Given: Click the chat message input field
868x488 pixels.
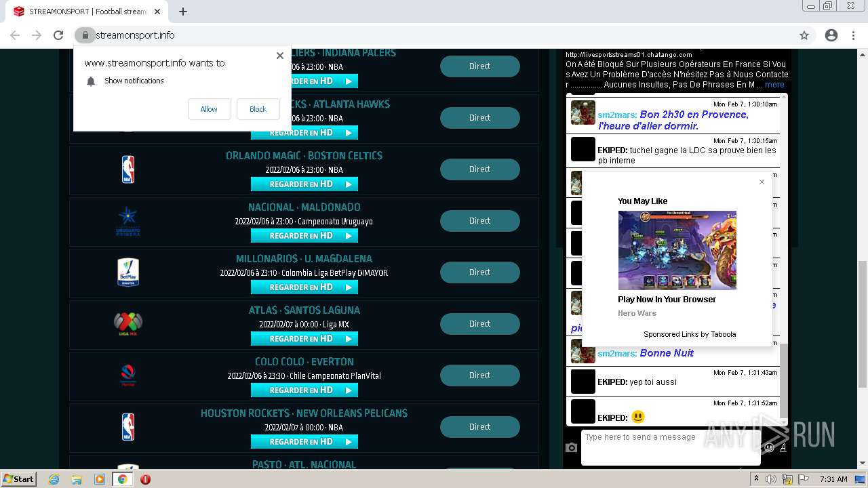Looking at the screenshot, I should 670,447.
